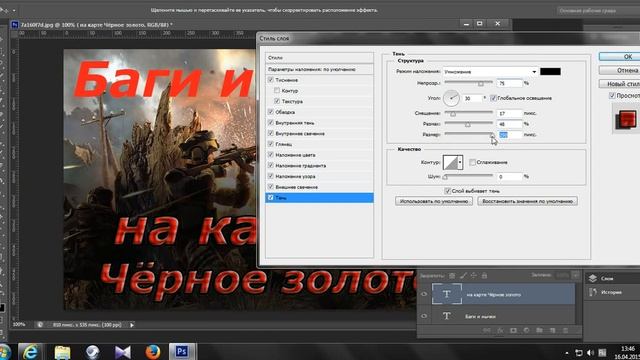Click the Отмена cancel button
Screen dimensions: 640x360
pos(620,70)
